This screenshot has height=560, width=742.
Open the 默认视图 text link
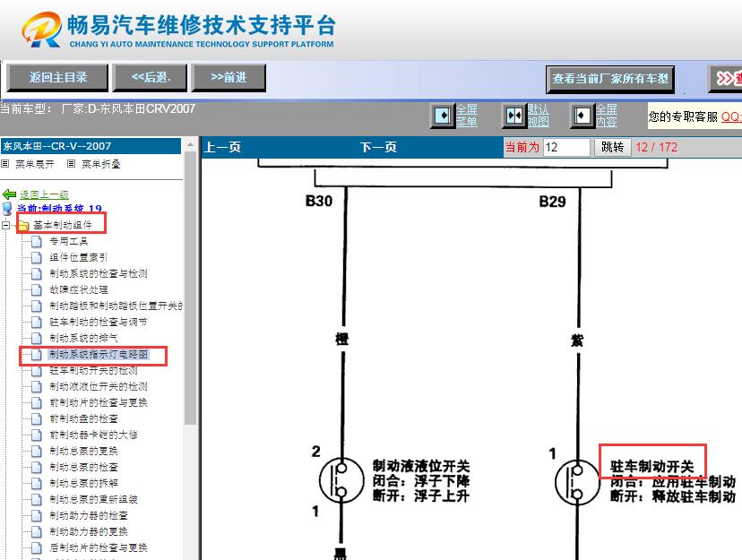tap(538, 116)
